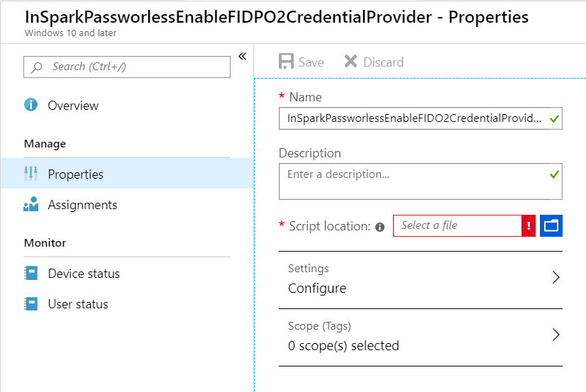This screenshot has width=586, height=392.
Task: Click the Select a file field
Action: 456,225
